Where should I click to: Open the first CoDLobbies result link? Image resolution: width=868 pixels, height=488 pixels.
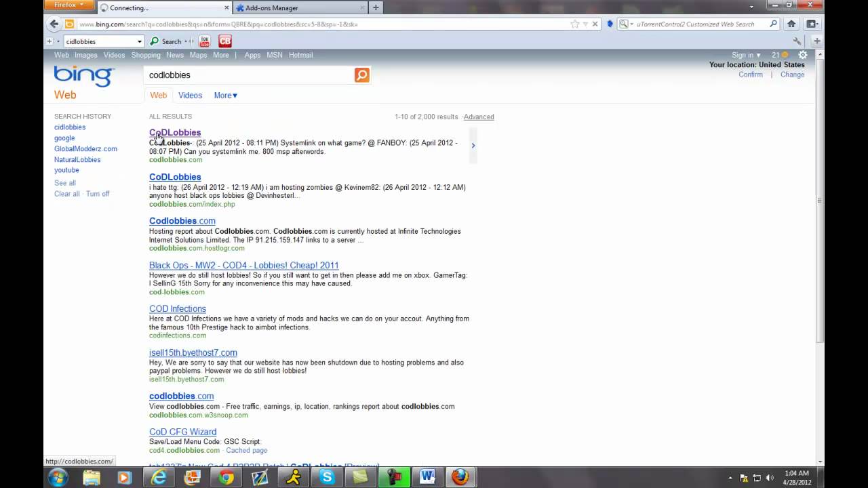click(x=175, y=132)
